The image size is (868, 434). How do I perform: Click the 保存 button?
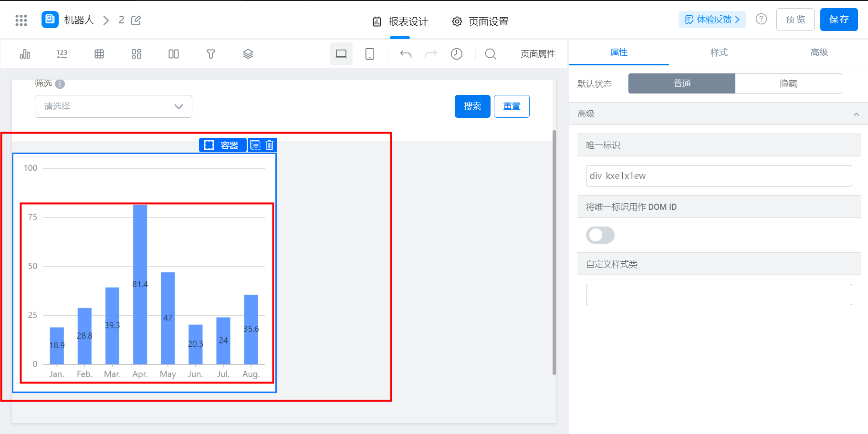pyautogui.click(x=839, y=20)
